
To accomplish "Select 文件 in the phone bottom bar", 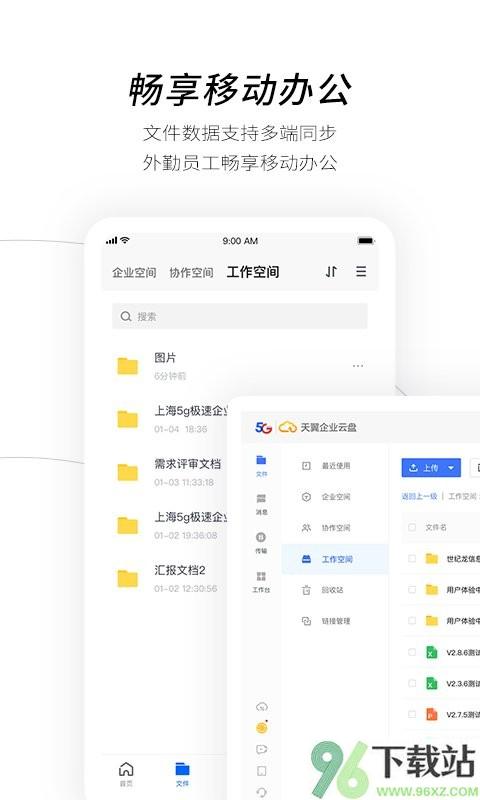I will [x=182, y=774].
